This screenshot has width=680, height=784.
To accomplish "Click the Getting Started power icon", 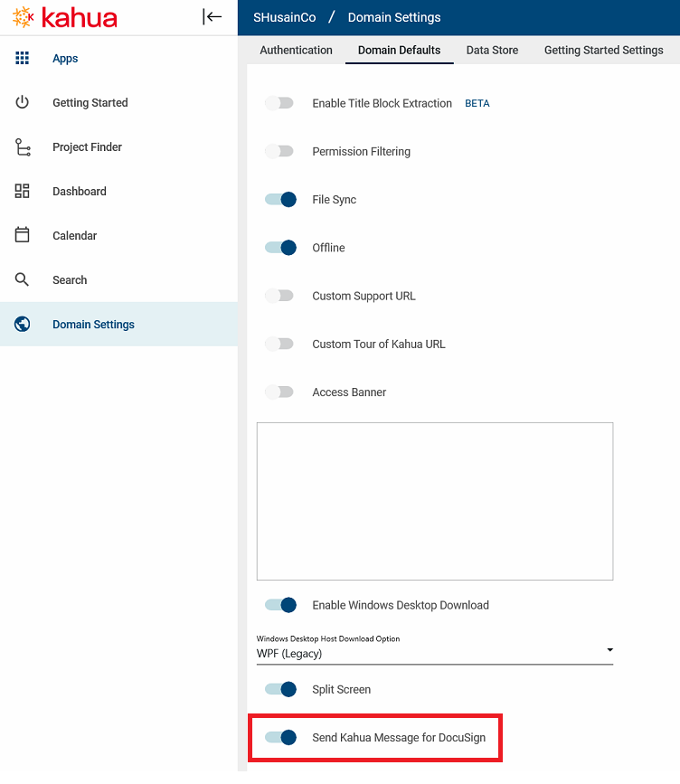I will [23, 103].
